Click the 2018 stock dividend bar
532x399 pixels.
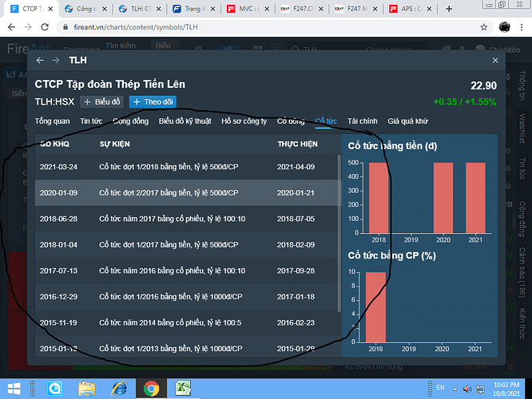tap(375, 307)
